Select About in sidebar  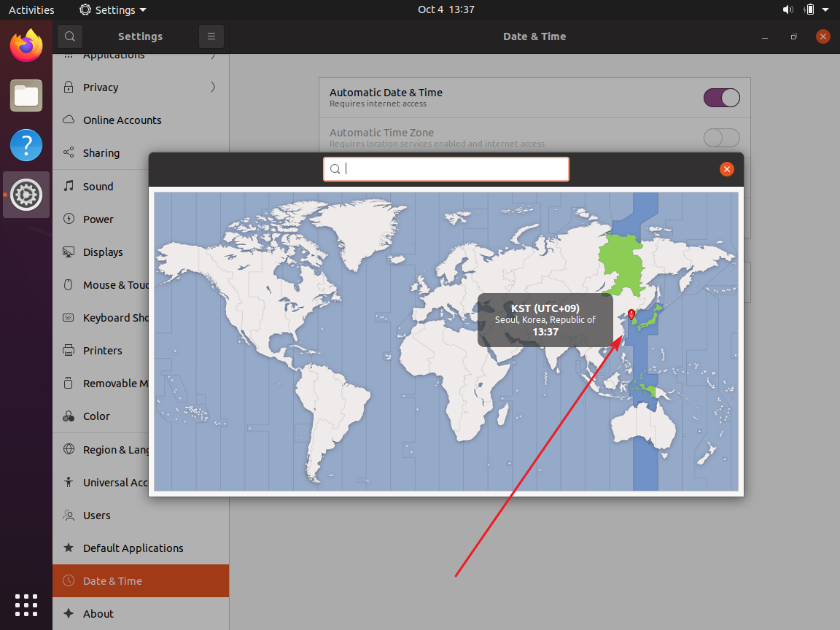141,613
